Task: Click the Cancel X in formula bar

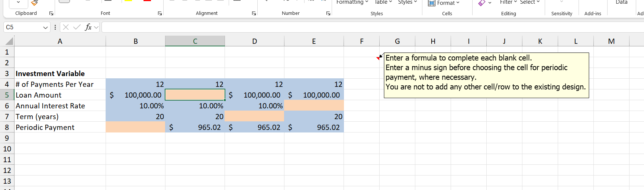Action: pos(66,27)
